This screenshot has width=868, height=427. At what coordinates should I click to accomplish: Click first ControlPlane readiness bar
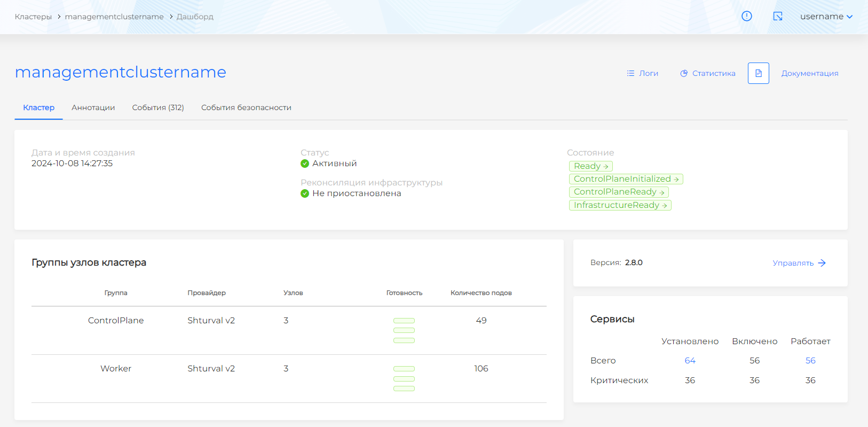click(x=404, y=321)
